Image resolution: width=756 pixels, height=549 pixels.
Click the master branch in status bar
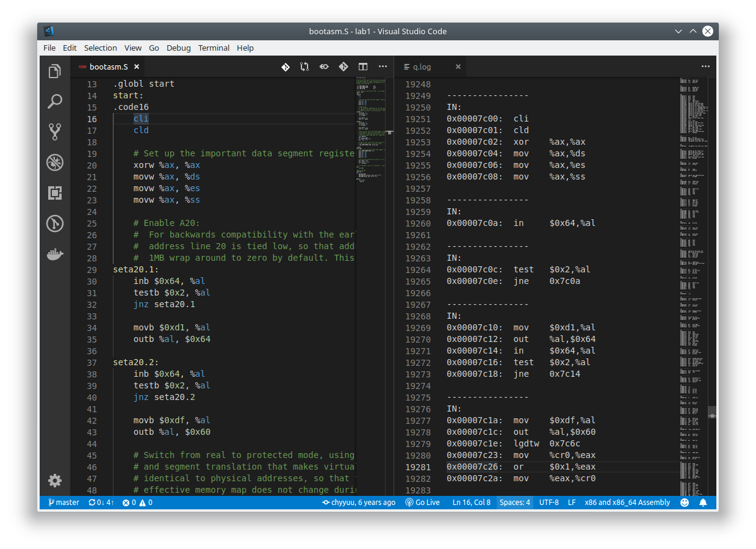point(63,503)
